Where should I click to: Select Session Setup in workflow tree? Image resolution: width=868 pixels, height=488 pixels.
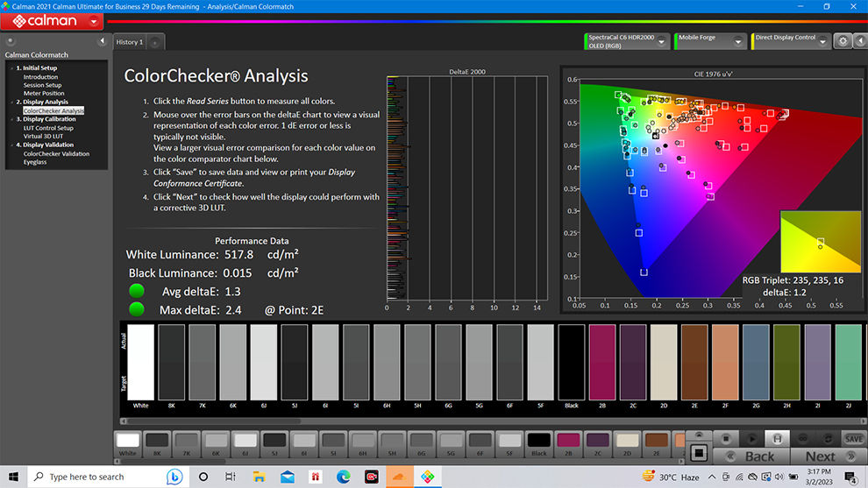pyautogui.click(x=42, y=85)
